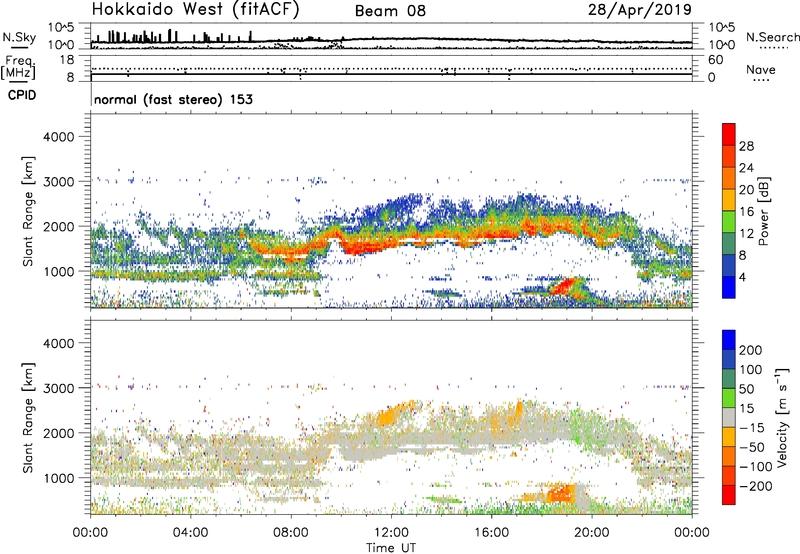Click the "N.Search" legend label
Image resolution: width=800 pixels, height=554 pixels.
(x=772, y=37)
